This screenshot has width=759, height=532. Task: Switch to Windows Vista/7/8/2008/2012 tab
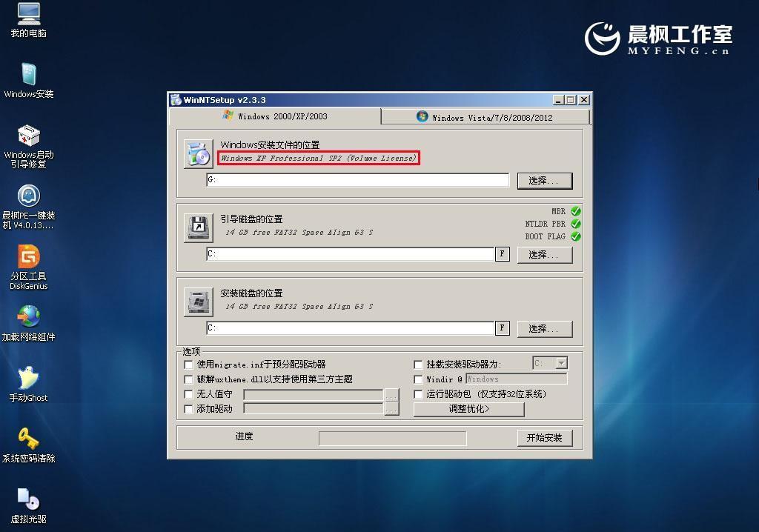point(485,117)
